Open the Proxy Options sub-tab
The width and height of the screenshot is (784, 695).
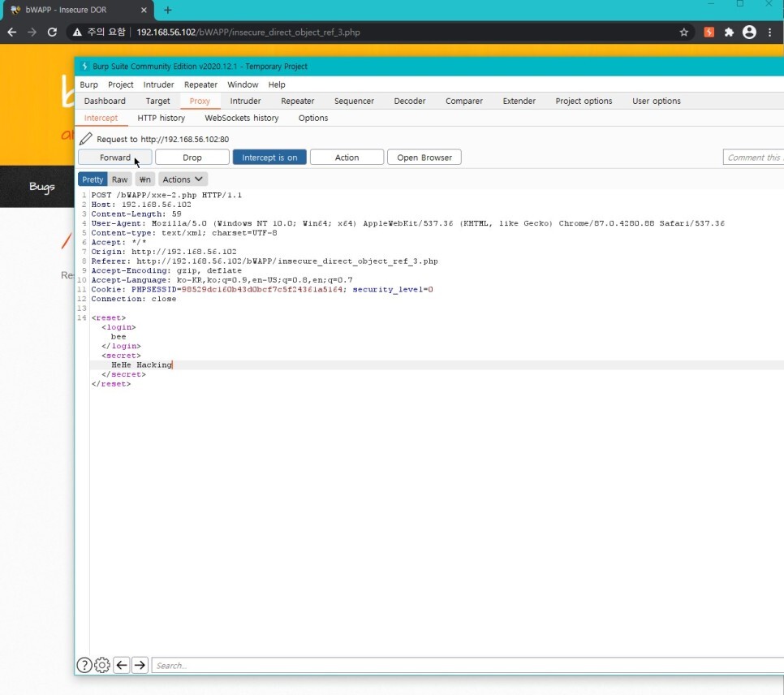pyautogui.click(x=313, y=118)
